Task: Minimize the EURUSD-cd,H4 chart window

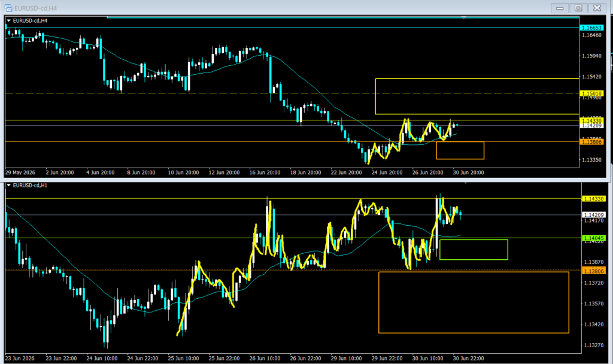Action: point(560,8)
